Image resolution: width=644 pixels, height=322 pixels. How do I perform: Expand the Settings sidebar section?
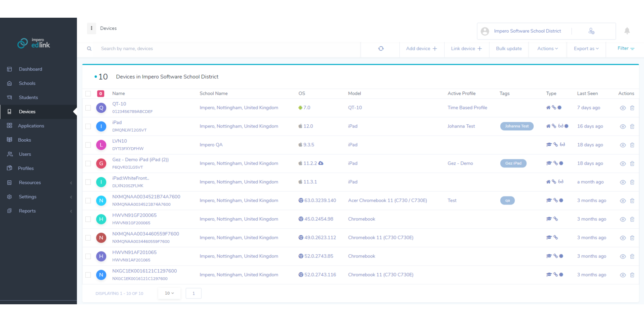pos(39,197)
